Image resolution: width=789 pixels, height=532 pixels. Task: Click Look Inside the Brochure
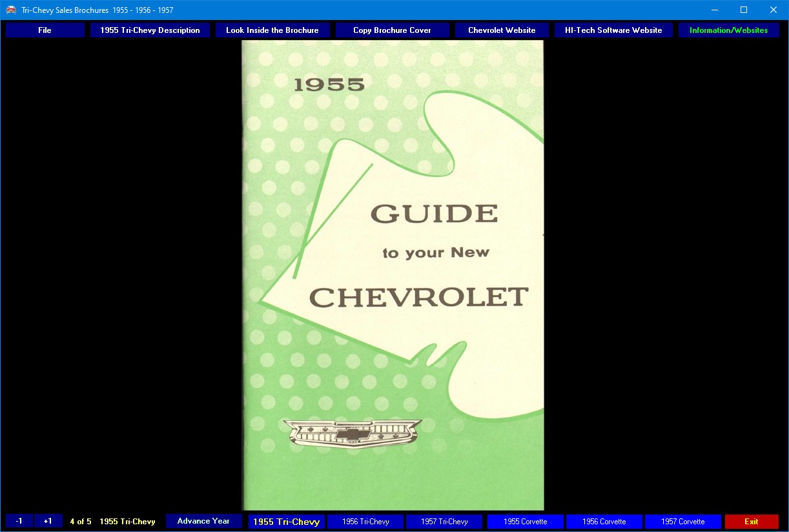(272, 30)
